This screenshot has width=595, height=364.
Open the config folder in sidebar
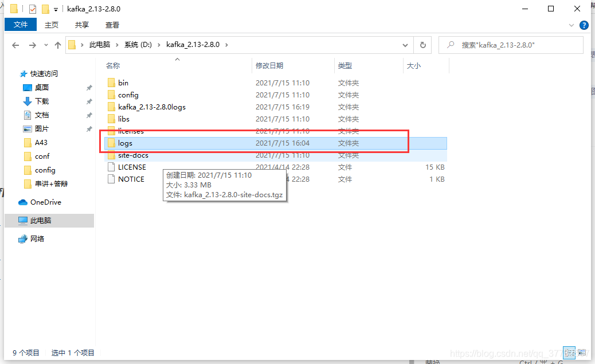pyautogui.click(x=40, y=170)
